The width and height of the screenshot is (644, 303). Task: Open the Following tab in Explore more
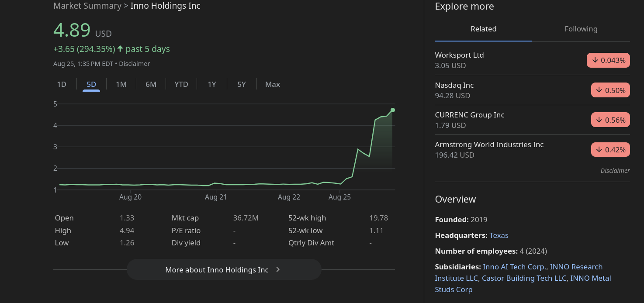(581, 29)
